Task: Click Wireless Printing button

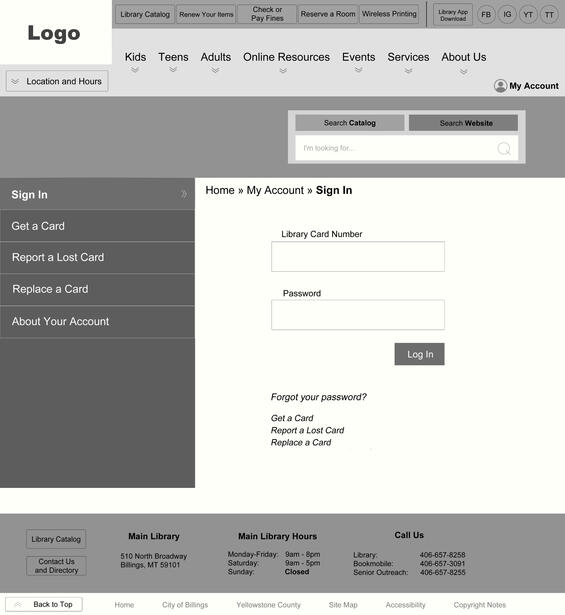Action: tap(389, 14)
